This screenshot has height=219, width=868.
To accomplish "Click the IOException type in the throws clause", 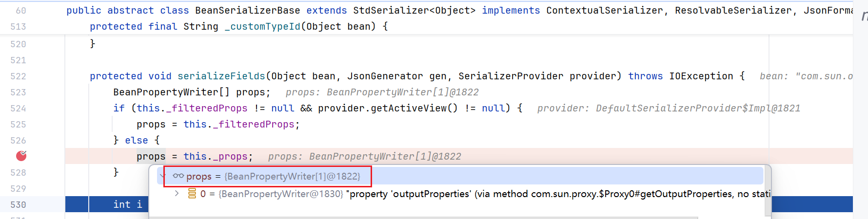I will (701, 76).
